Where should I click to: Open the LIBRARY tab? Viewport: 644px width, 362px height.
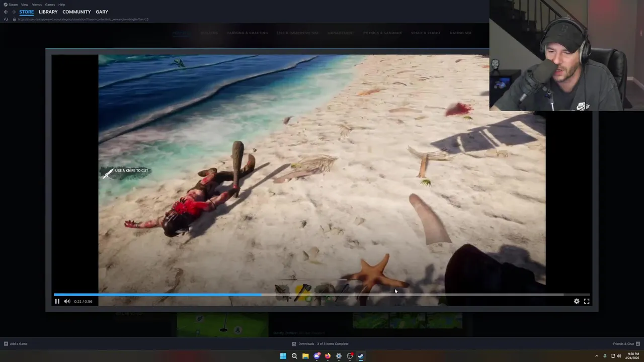[x=48, y=12]
